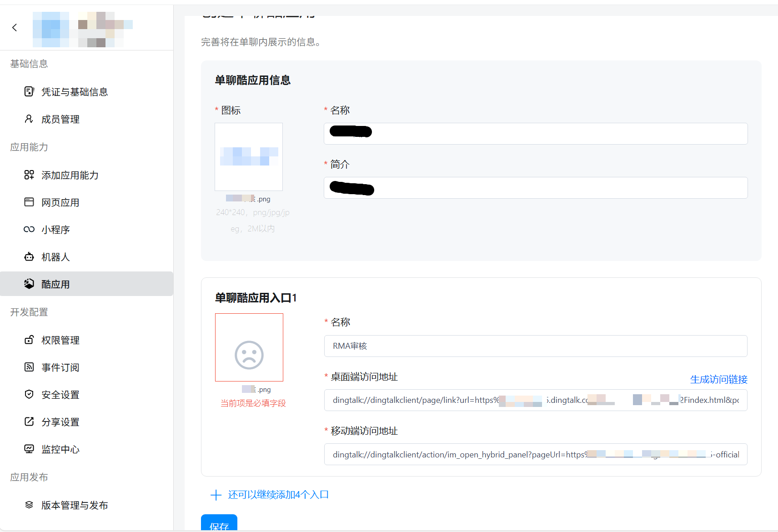The width and height of the screenshot is (778, 532).
Task: Click the mini program infinity icon
Action: pos(29,229)
